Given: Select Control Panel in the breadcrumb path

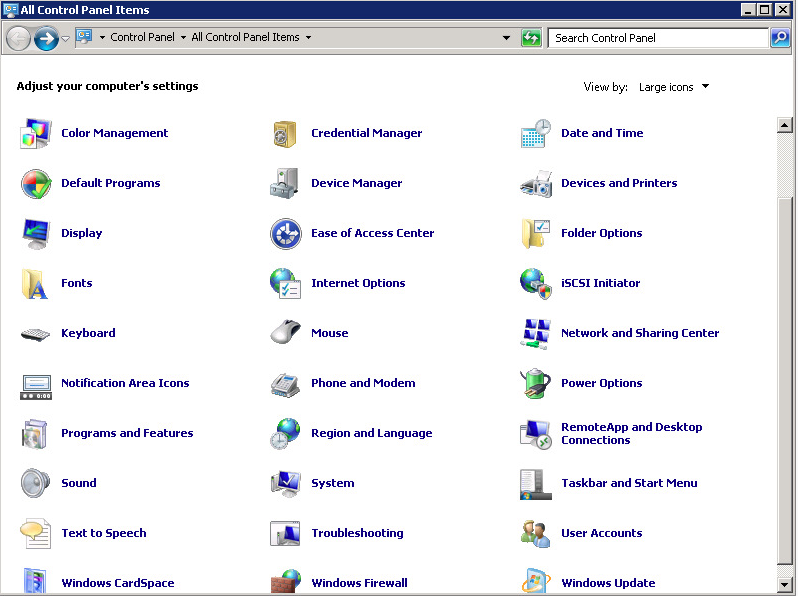Looking at the screenshot, I should [x=142, y=38].
